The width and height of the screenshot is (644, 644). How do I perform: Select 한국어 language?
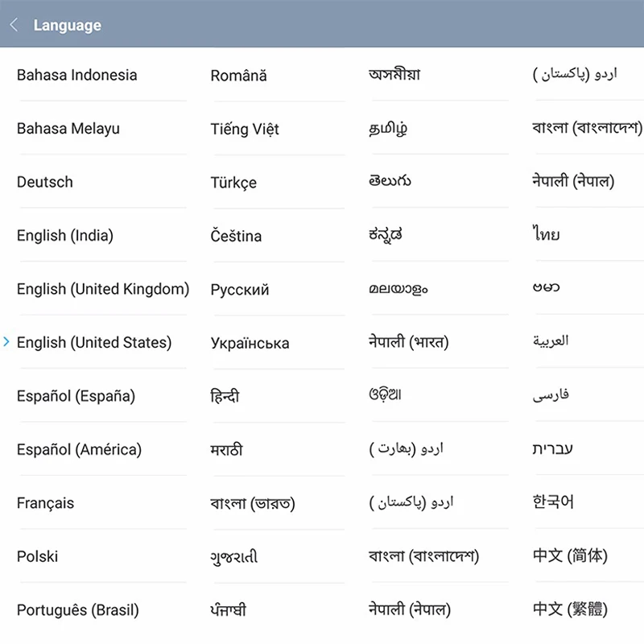[x=553, y=502]
